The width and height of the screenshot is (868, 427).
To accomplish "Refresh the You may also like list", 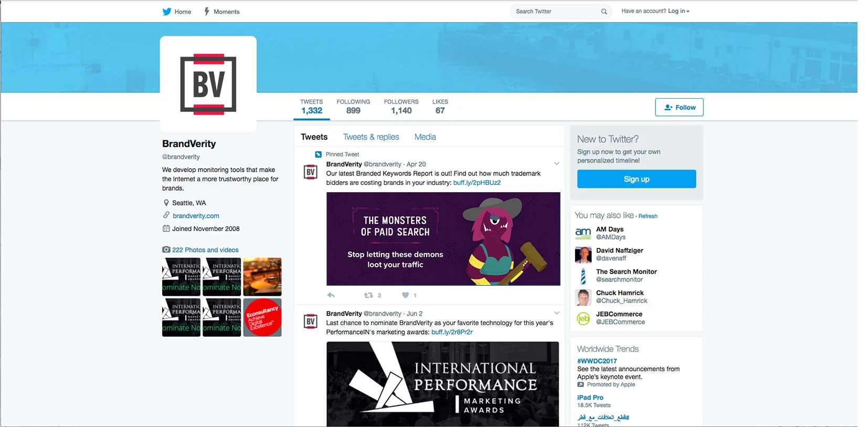I will (648, 216).
